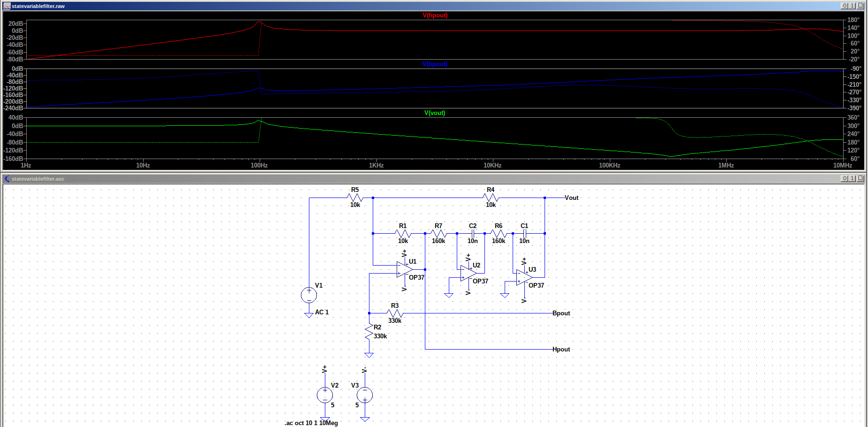The width and height of the screenshot is (868, 427).
Task: Click the V3 supply voltage source
Action: (x=365, y=395)
